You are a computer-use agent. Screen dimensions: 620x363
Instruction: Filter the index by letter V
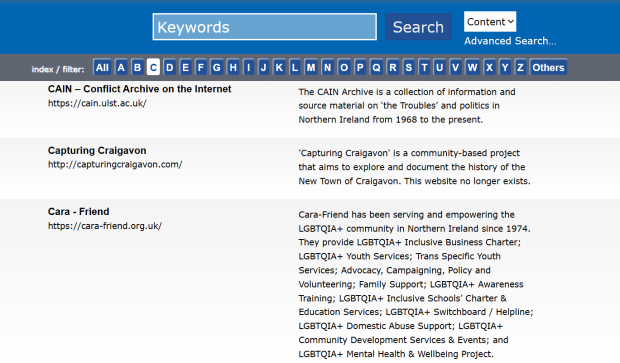[456, 67]
